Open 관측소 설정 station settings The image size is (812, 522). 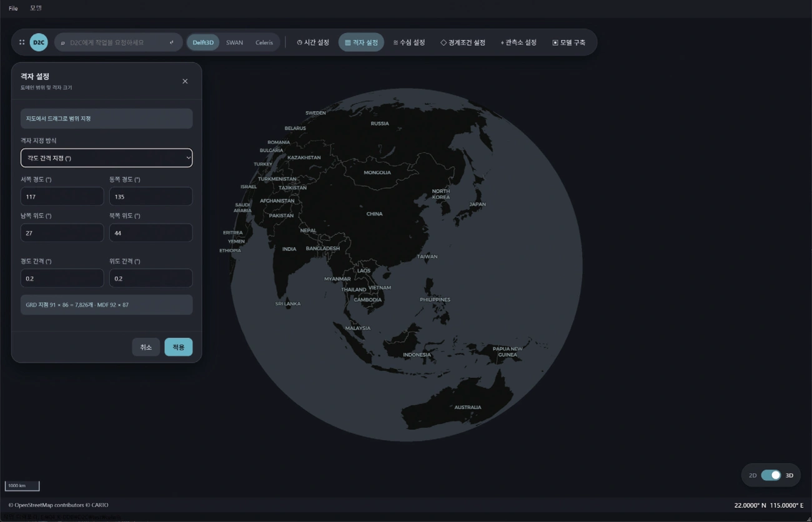518,42
